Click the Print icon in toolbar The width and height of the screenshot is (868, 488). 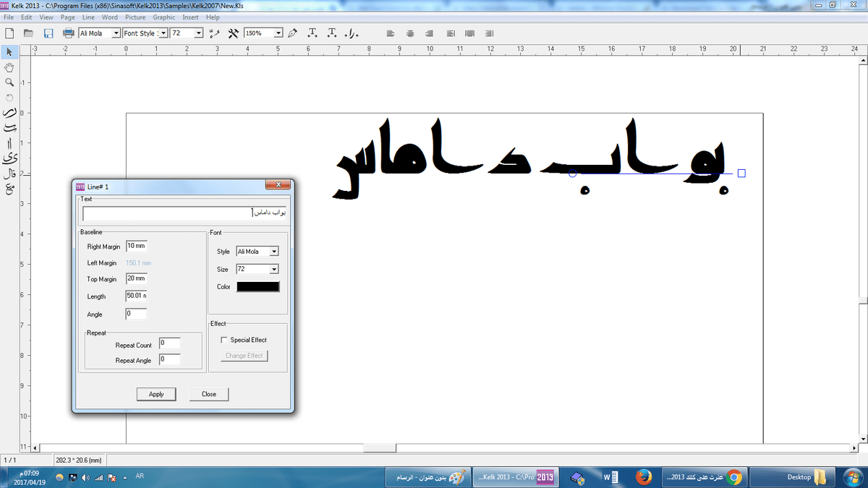pos(69,33)
